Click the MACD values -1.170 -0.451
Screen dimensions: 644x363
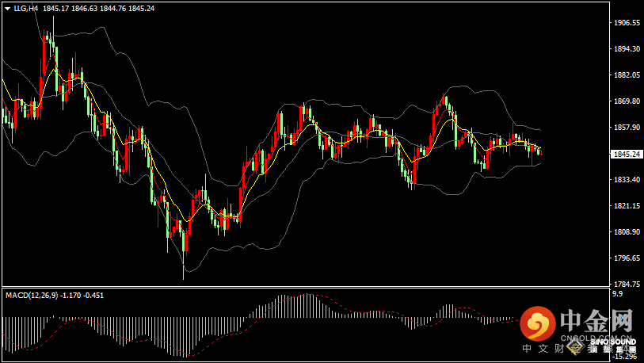click(82, 295)
